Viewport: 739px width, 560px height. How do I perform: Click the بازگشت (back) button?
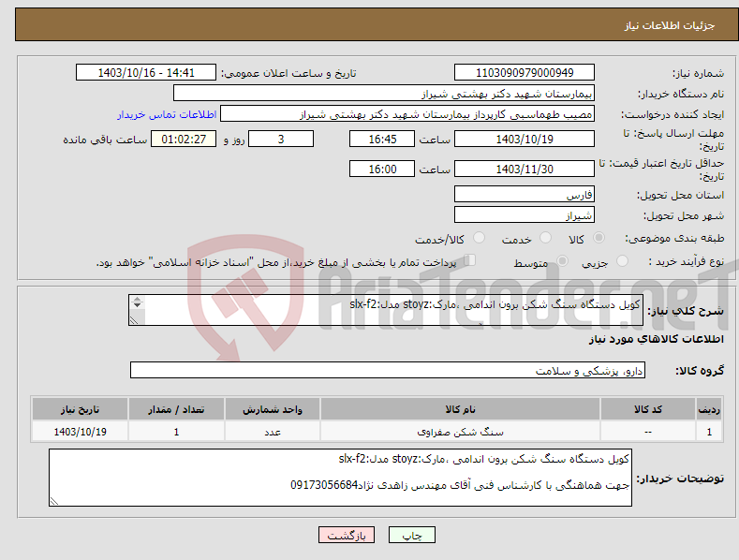click(347, 535)
